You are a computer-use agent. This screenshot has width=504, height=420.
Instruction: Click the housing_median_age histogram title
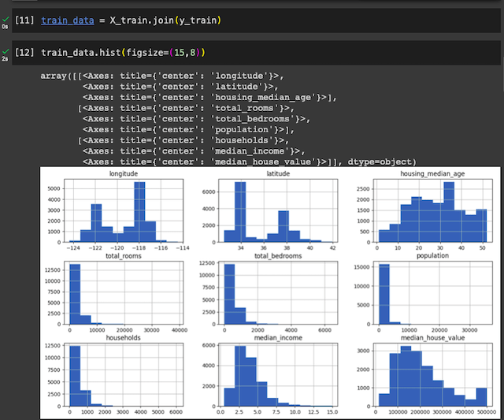[432, 173]
